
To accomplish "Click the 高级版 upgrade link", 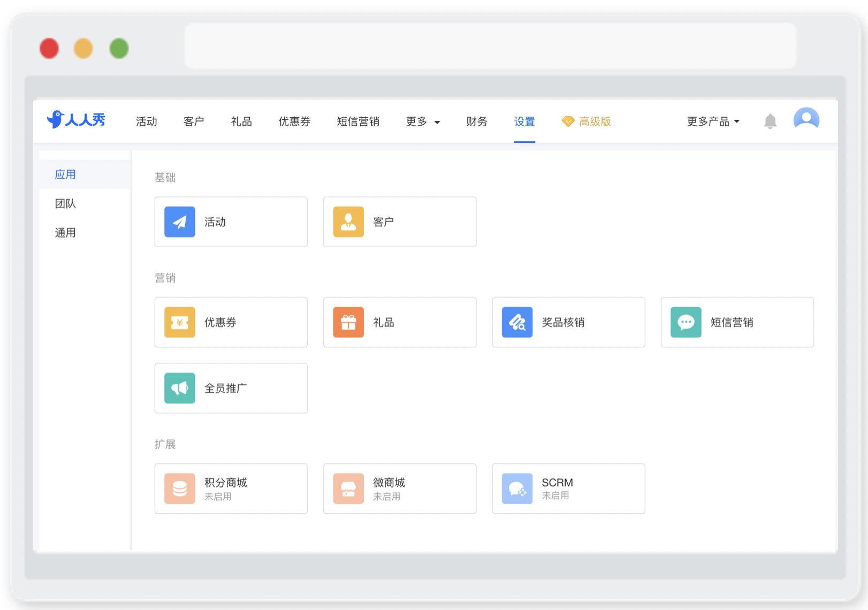I will click(595, 122).
